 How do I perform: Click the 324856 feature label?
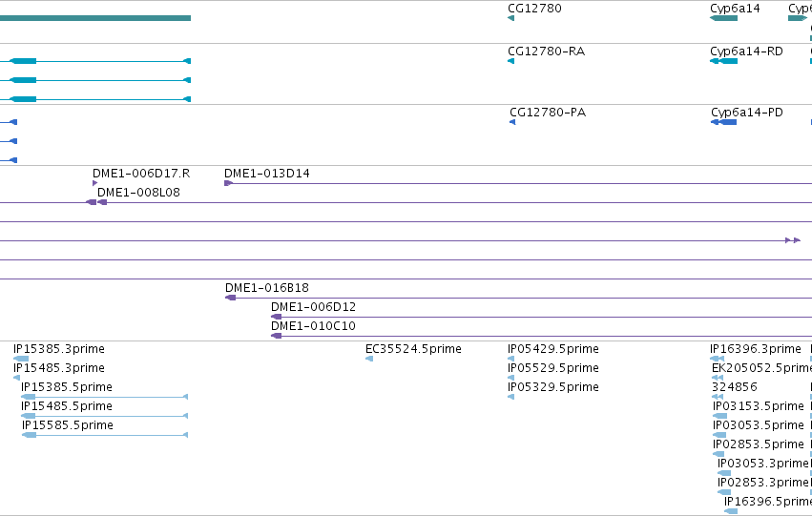(735, 387)
